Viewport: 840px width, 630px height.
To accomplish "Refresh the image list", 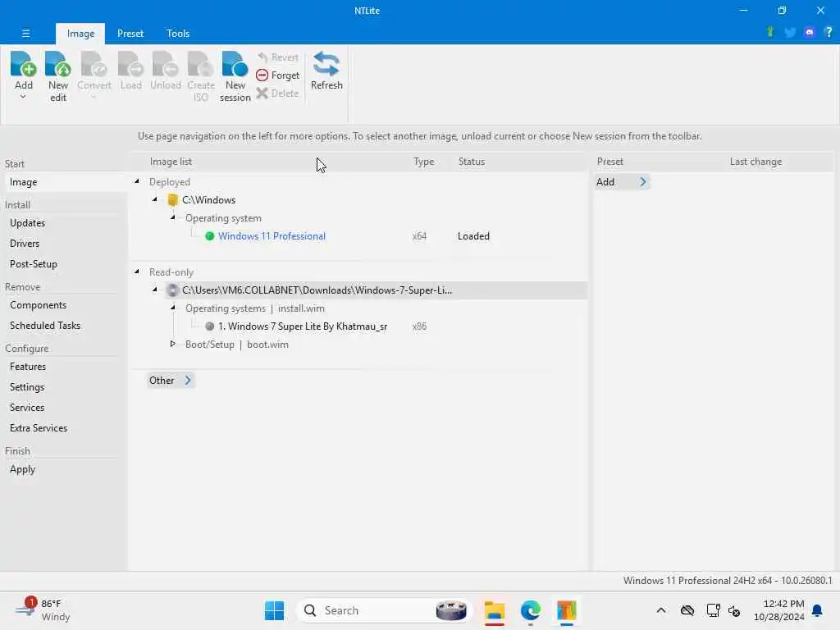I will click(326, 71).
